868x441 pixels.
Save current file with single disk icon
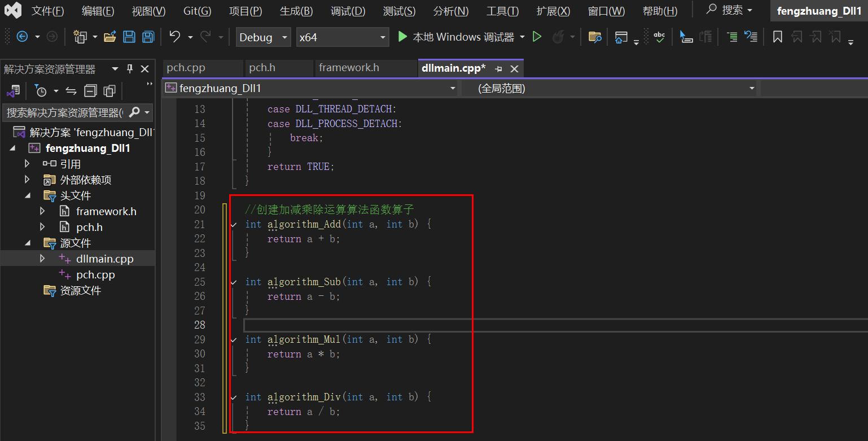coord(129,37)
